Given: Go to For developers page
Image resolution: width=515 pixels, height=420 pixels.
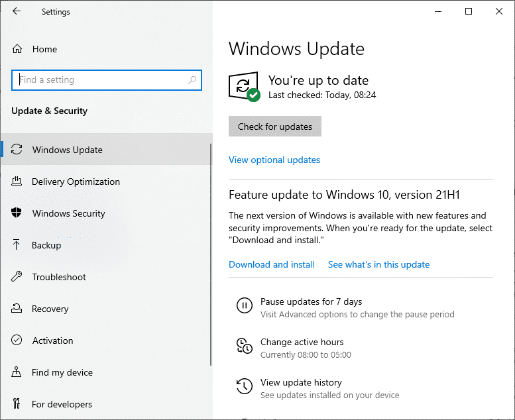Looking at the screenshot, I should pyautogui.click(x=62, y=404).
